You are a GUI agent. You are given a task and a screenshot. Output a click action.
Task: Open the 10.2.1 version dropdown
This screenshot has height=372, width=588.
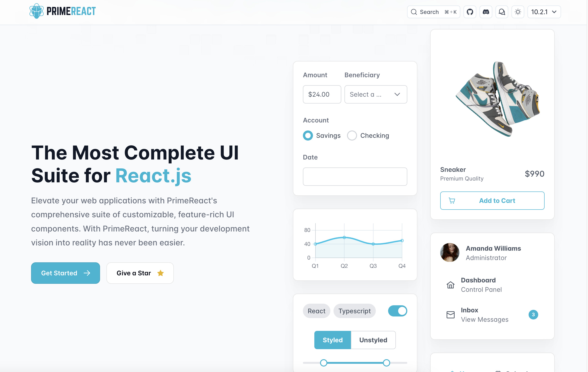(544, 12)
